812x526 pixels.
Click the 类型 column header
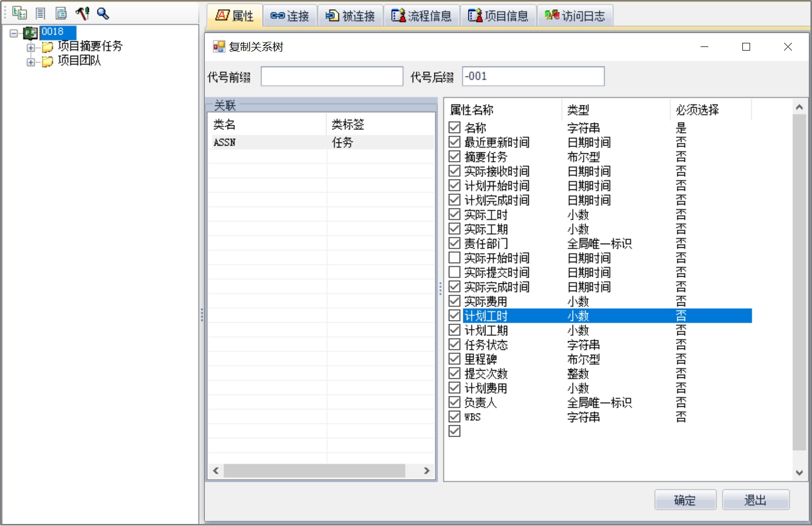(x=616, y=110)
